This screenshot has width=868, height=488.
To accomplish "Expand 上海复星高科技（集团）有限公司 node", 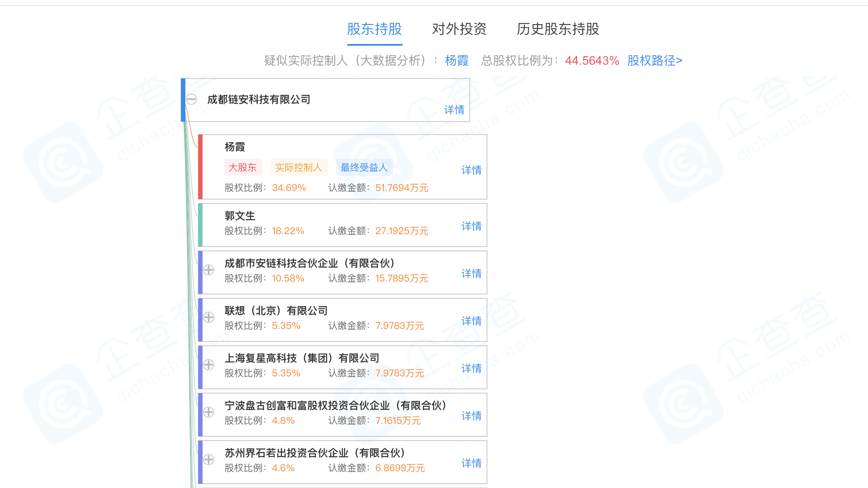I will (209, 365).
